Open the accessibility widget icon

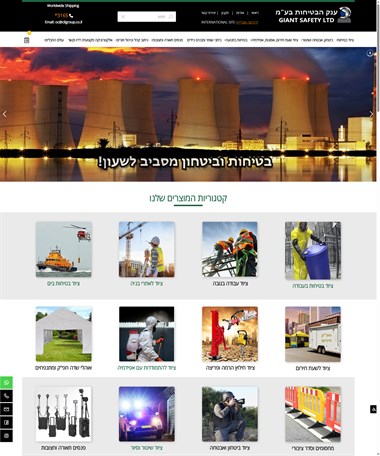[x=373, y=409]
